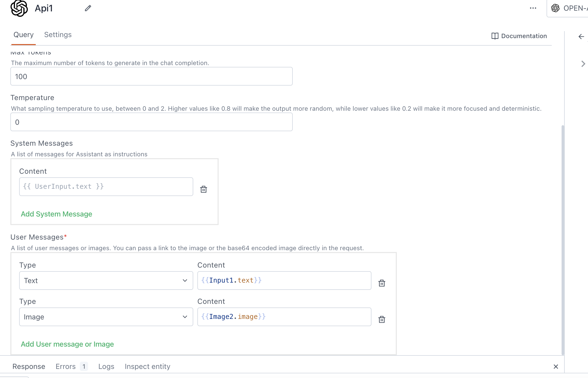Delete the Image2.image user message row
The image size is (588, 378).
tap(382, 319)
